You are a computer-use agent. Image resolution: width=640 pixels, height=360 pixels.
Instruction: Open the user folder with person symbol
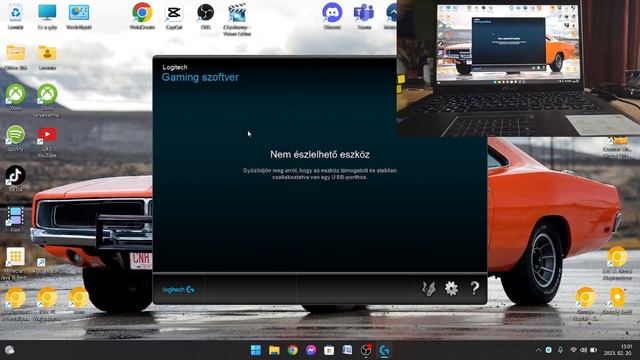(x=47, y=57)
